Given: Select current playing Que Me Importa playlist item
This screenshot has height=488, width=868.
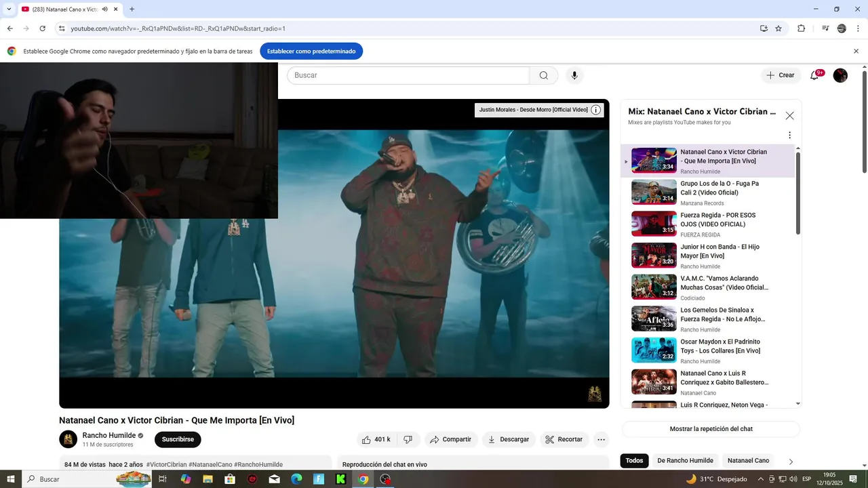Looking at the screenshot, I should click(708, 161).
